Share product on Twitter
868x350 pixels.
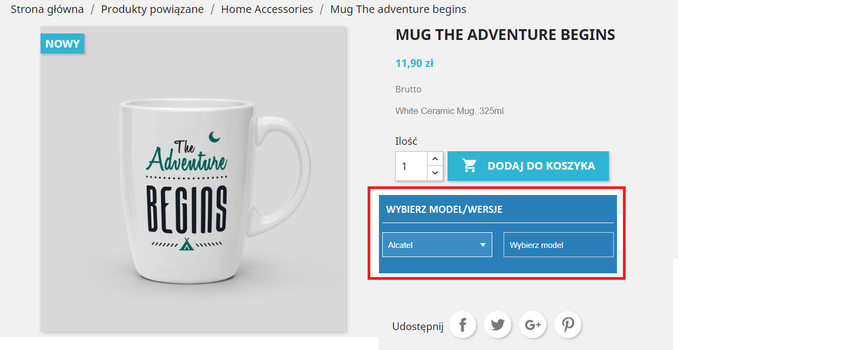(x=498, y=325)
